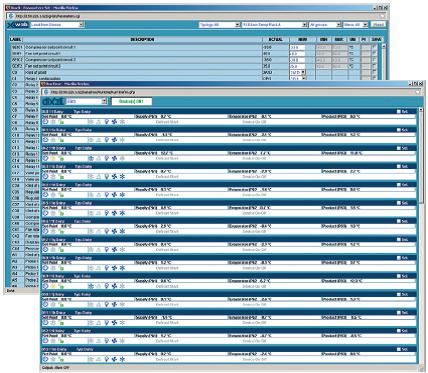Click Defrost Start link in the first device row
Image resolution: width=428 pixels, height=373 pixels.
coord(167,122)
